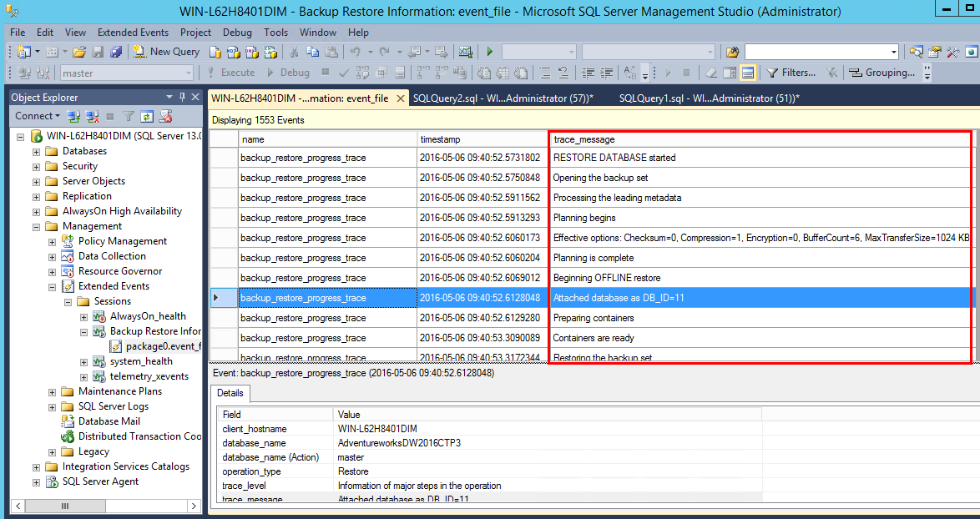Screen dimensions: 980x519
Task: Select the telemetry_xevents session
Action: [149, 376]
